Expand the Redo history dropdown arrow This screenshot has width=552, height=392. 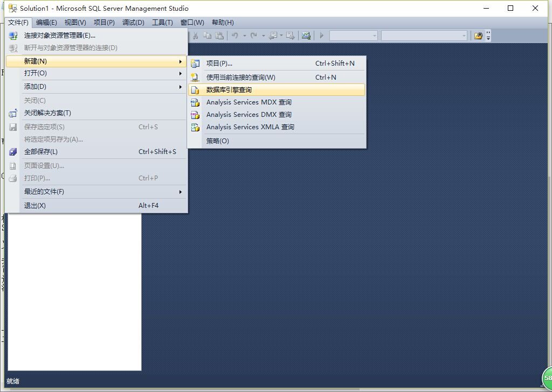pos(263,36)
